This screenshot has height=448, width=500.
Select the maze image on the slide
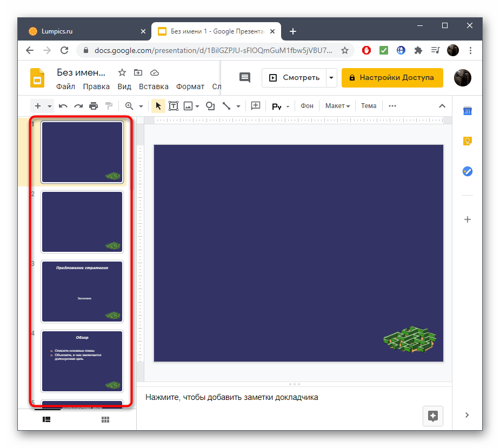tap(409, 339)
